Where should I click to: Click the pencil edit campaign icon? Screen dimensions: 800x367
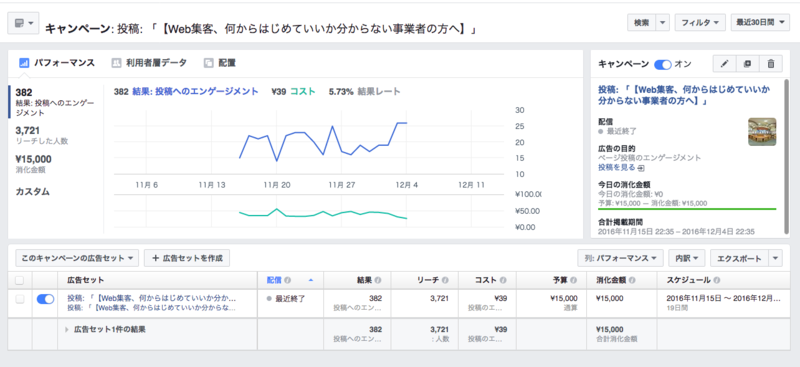[724, 64]
